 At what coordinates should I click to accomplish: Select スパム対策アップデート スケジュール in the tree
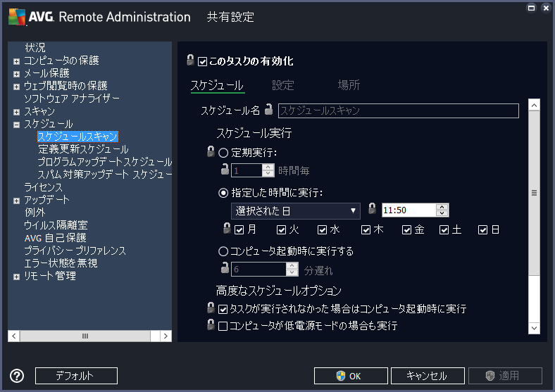[x=105, y=175]
